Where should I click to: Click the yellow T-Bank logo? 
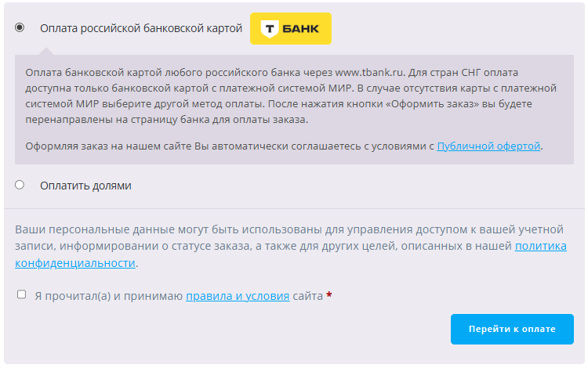(290, 28)
